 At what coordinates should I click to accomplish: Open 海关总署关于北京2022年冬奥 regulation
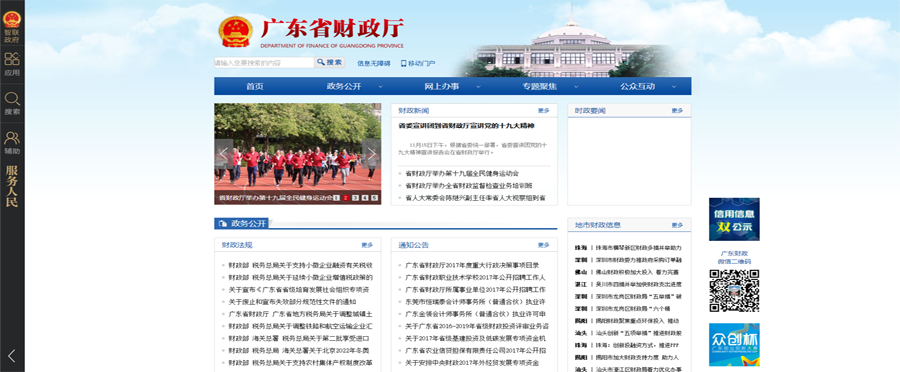298,351
